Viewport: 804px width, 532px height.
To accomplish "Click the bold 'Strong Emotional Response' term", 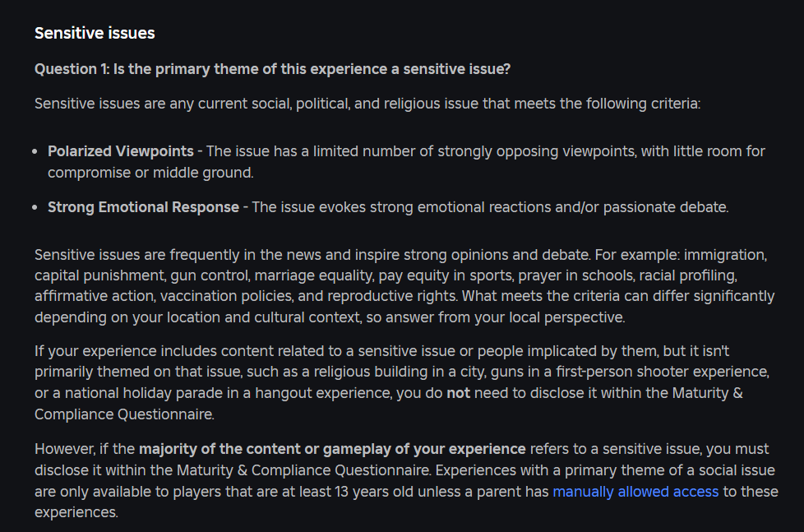I will [143, 207].
